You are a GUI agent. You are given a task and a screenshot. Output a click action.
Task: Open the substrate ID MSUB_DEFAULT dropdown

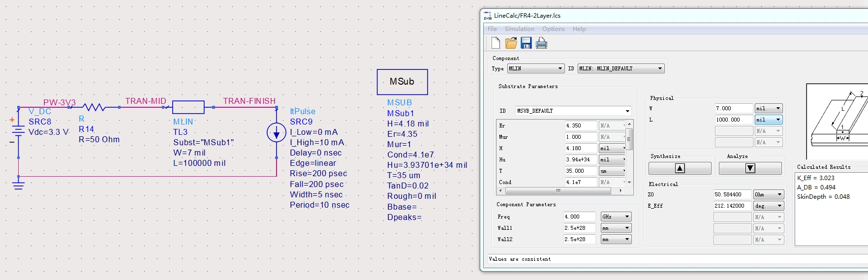(573, 111)
